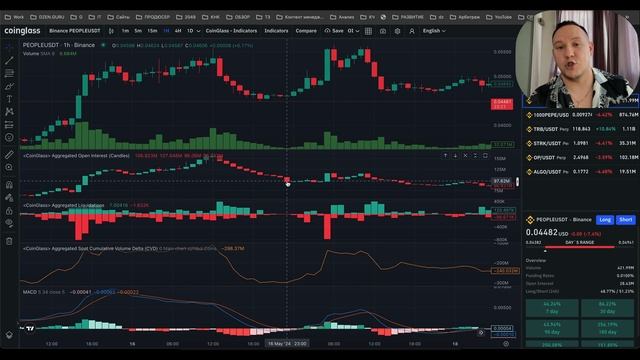Select the Text annotation tool
Viewport: 640px width, 360px height.
click(9, 99)
